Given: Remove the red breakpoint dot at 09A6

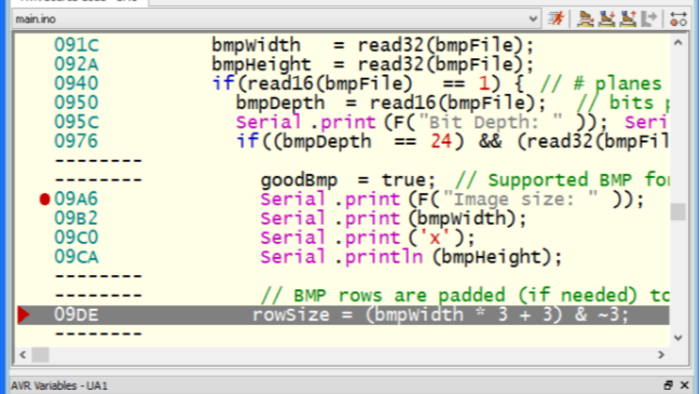Looking at the screenshot, I should 44,199.
